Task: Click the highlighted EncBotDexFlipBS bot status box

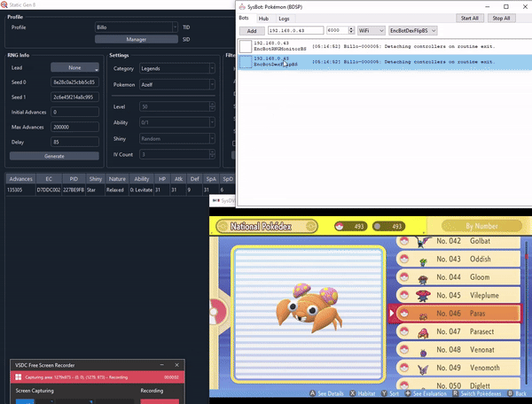Action: tap(246, 62)
